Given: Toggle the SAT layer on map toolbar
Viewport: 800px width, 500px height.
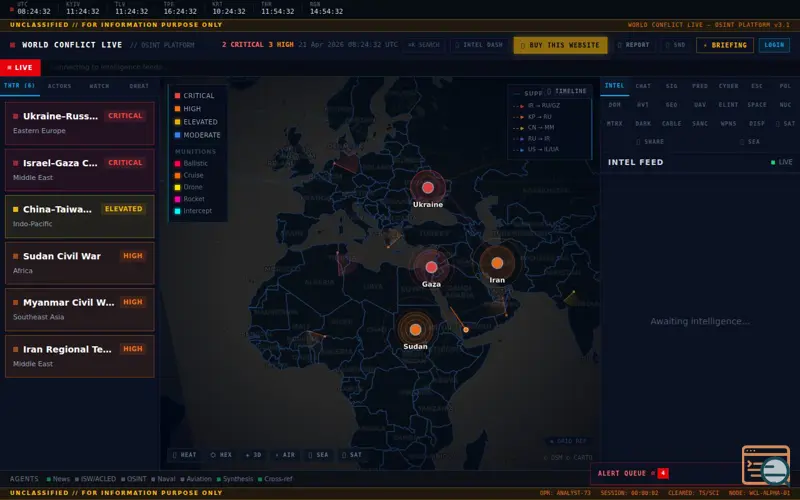Looking at the screenshot, I should click(352, 455).
